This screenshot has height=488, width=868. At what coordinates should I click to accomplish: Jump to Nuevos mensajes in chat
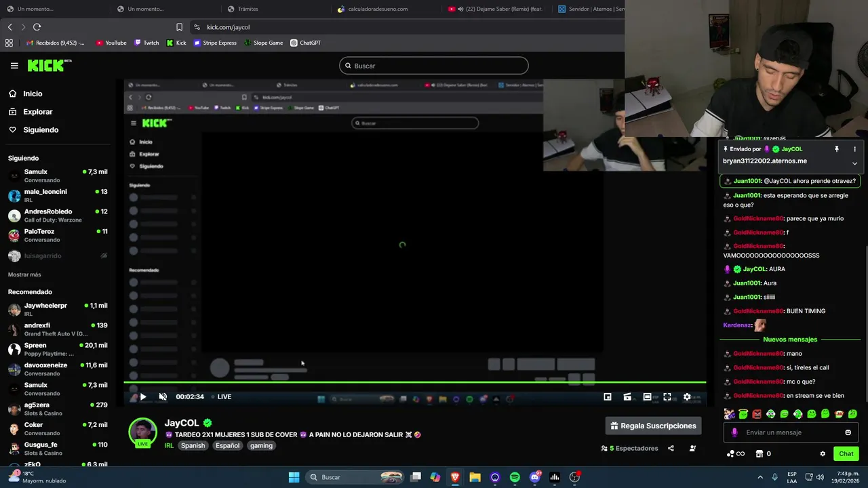[x=790, y=339]
